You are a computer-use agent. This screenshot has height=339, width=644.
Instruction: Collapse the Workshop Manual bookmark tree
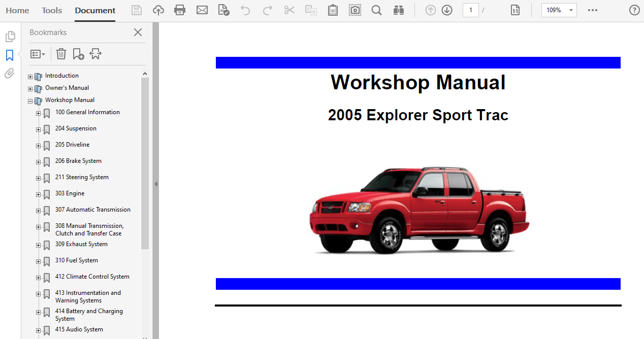(x=30, y=101)
